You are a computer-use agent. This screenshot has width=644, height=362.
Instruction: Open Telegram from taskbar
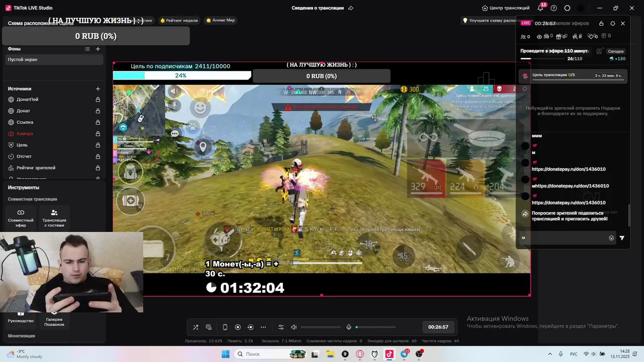pos(404,354)
